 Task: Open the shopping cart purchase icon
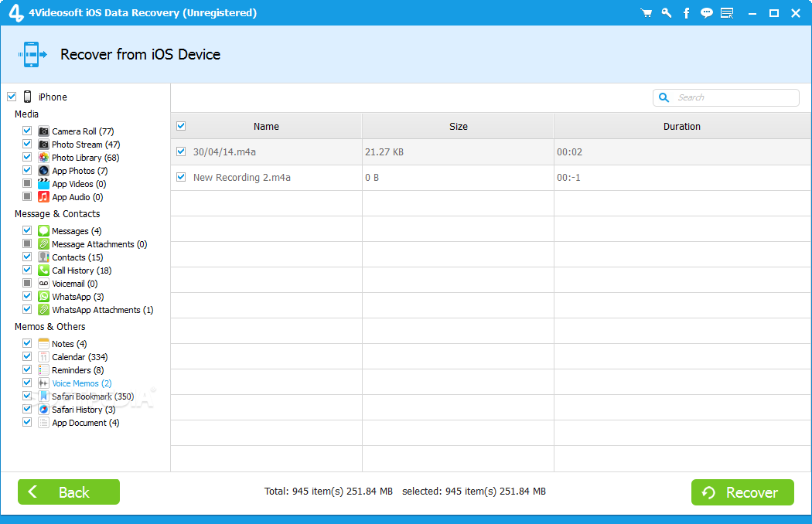(647, 13)
